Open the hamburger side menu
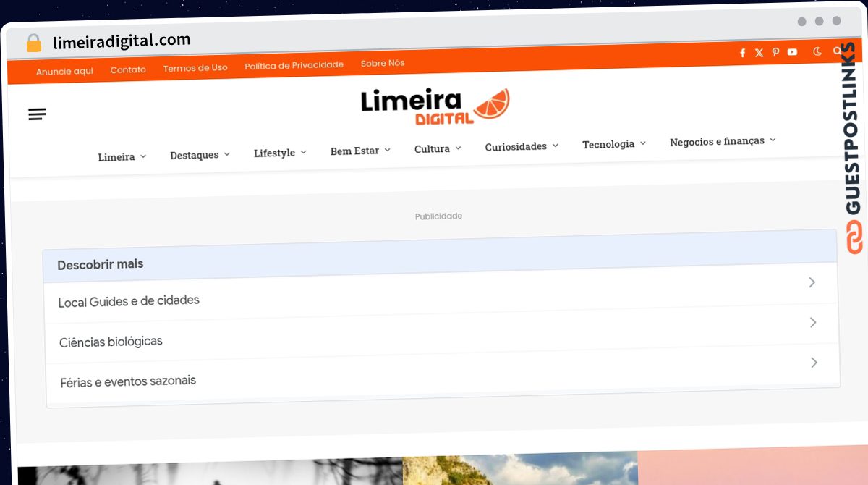The image size is (868, 485). (37, 114)
